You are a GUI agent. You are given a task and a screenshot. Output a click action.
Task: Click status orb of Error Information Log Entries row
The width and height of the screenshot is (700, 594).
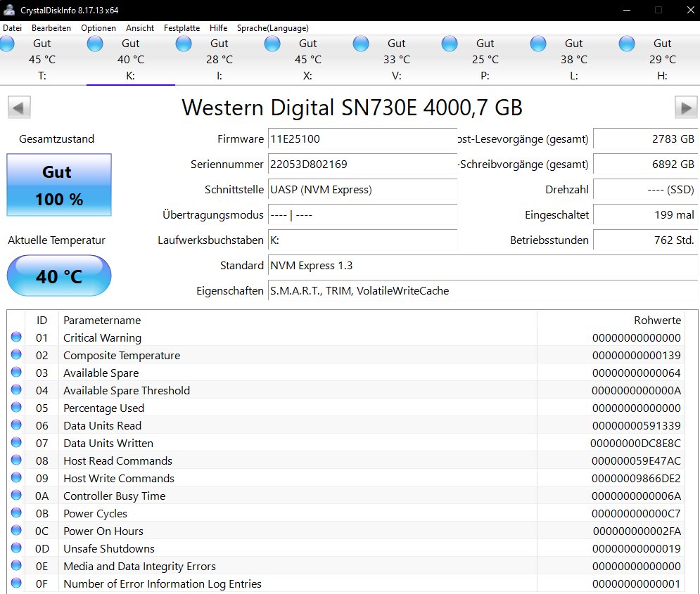pos(16,583)
